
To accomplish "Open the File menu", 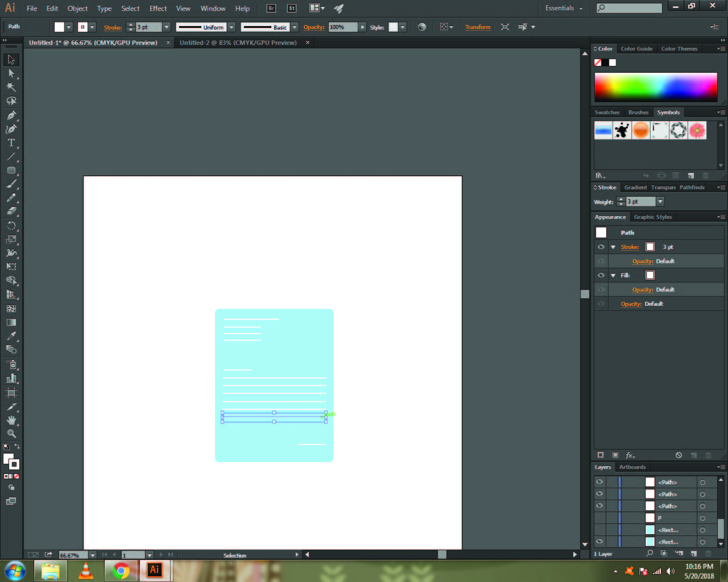I will pos(32,9).
